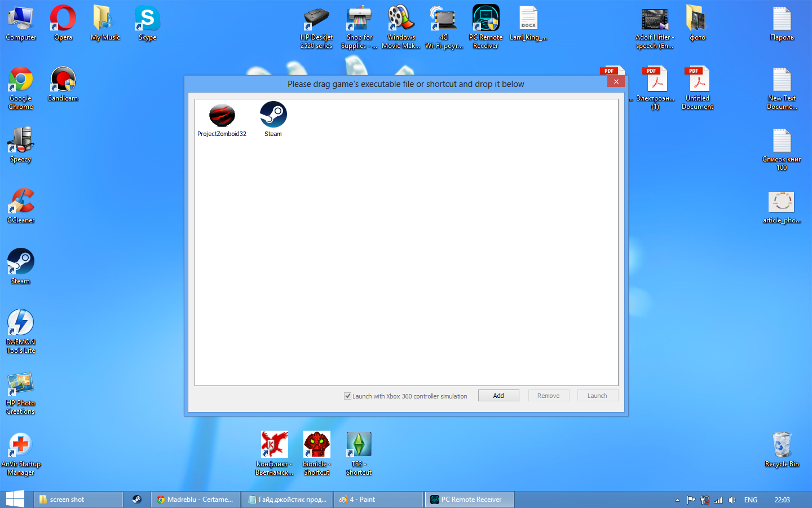The image size is (812, 508).
Task: Select the Adolf Hitler speech video file
Action: 655,28
